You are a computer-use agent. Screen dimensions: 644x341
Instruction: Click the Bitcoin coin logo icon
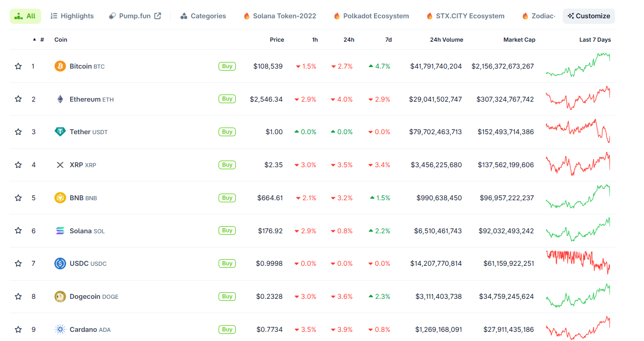[60, 66]
